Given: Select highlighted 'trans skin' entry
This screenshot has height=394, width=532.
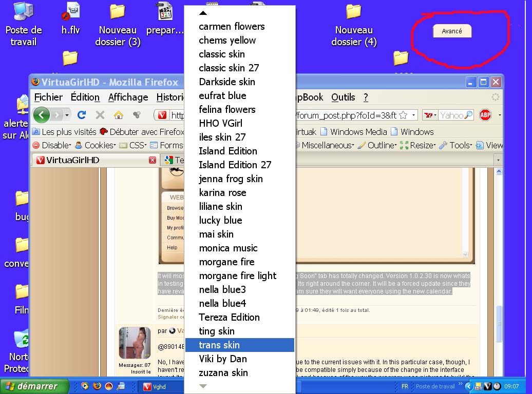Looking at the screenshot, I should 239,345.
